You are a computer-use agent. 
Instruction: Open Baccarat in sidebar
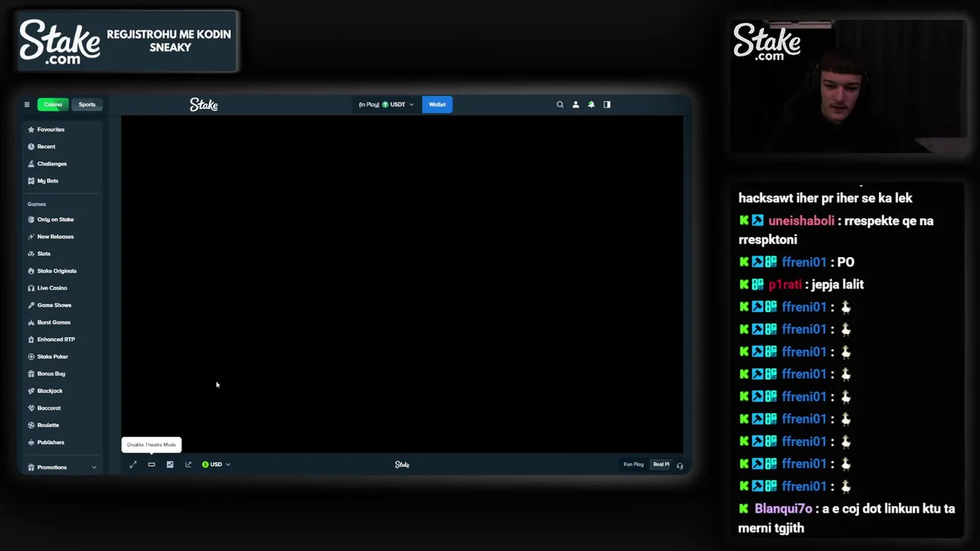click(x=49, y=408)
